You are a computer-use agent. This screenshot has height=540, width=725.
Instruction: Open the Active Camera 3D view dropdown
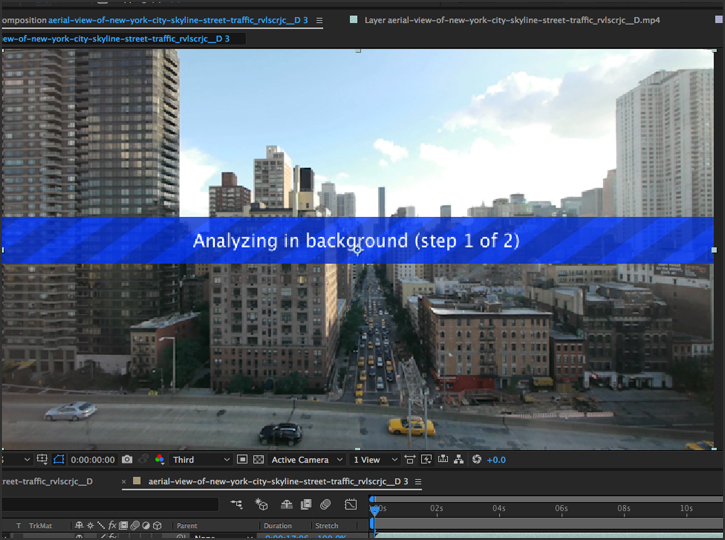tap(307, 460)
